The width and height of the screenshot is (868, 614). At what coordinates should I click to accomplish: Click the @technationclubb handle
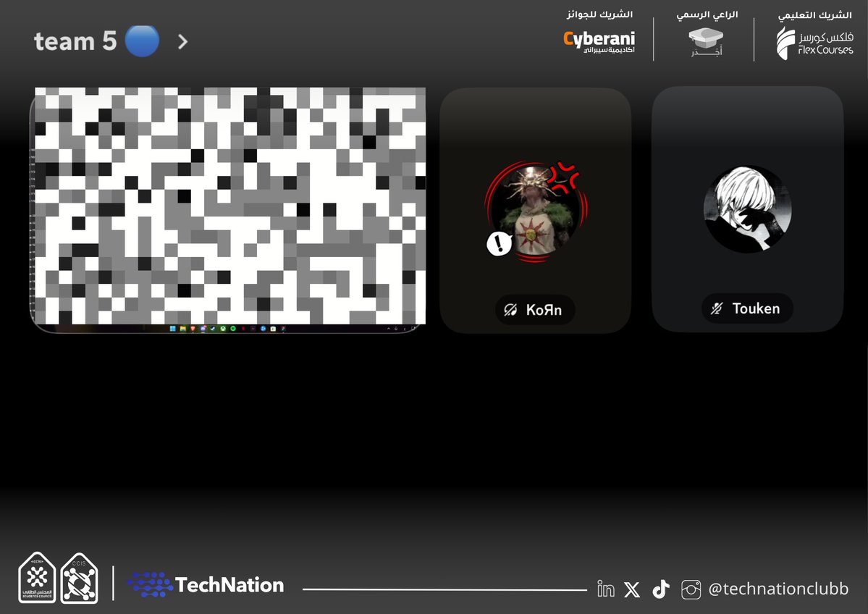(x=778, y=589)
